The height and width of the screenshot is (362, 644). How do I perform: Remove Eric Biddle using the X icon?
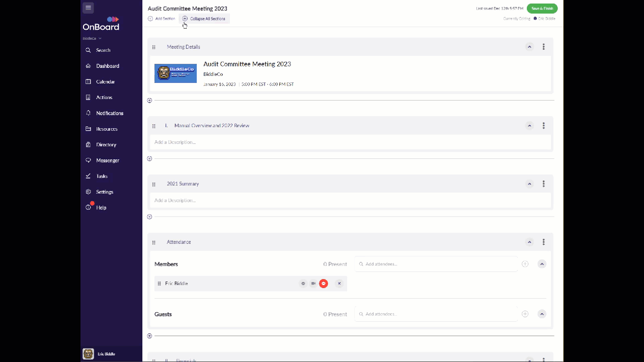[339, 283]
